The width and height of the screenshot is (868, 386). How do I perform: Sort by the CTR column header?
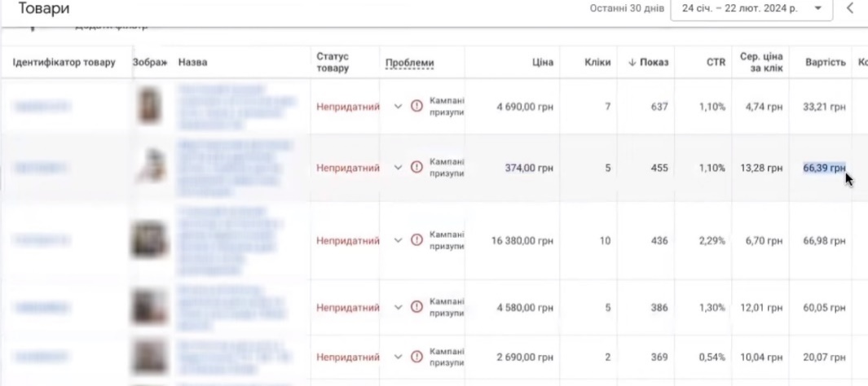(716, 63)
